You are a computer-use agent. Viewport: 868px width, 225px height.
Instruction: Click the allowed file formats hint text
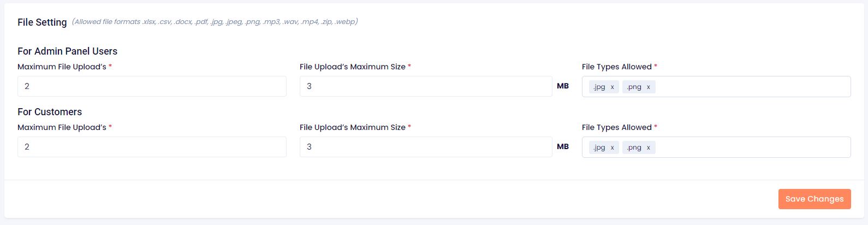(215, 22)
